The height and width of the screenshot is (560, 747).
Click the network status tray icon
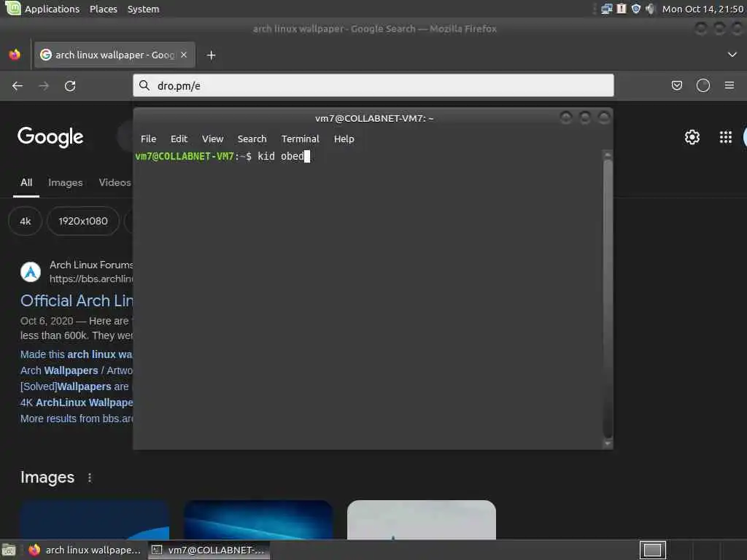pyautogui.click(x=606, y=9)
